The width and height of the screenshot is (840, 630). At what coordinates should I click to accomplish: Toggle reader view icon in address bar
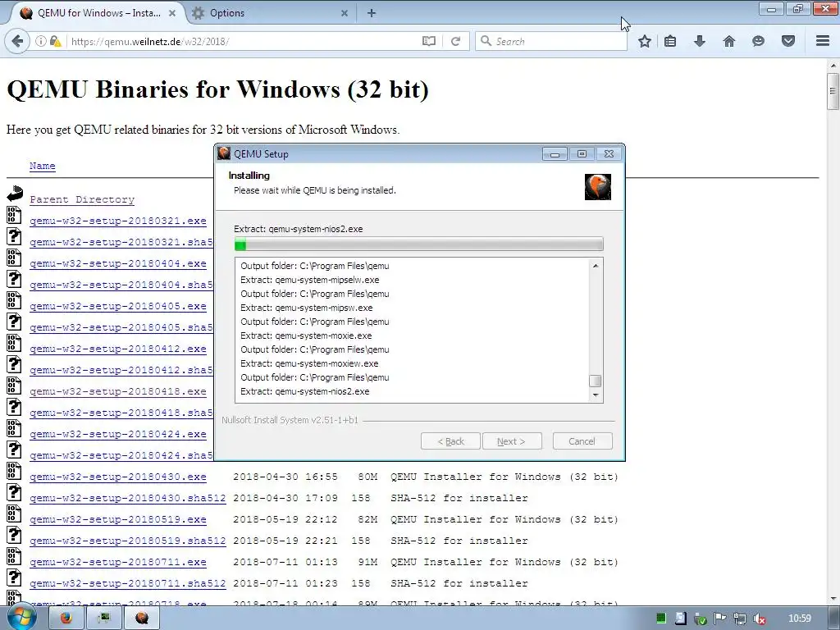pyautogui.click(x=428, y=41)
